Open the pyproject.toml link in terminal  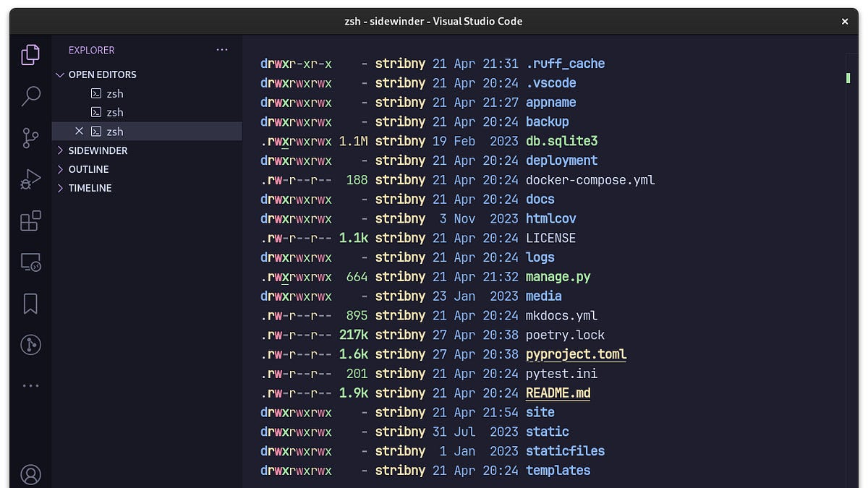576,354
